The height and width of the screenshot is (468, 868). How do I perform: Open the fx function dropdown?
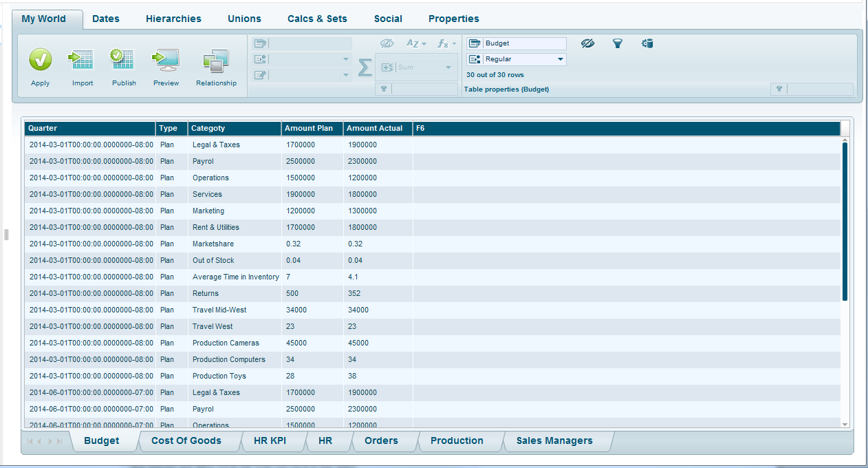pyautogui.click(x=446, y=43)
